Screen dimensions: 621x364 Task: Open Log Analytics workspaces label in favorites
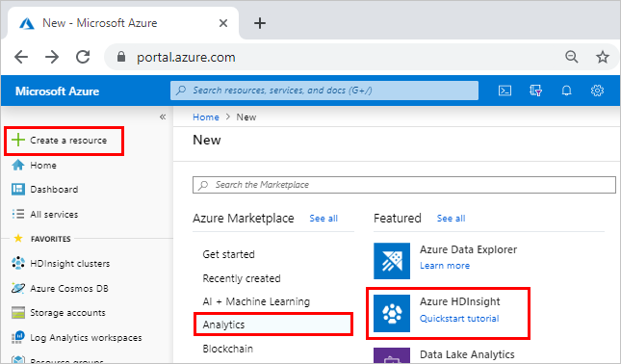86,337
